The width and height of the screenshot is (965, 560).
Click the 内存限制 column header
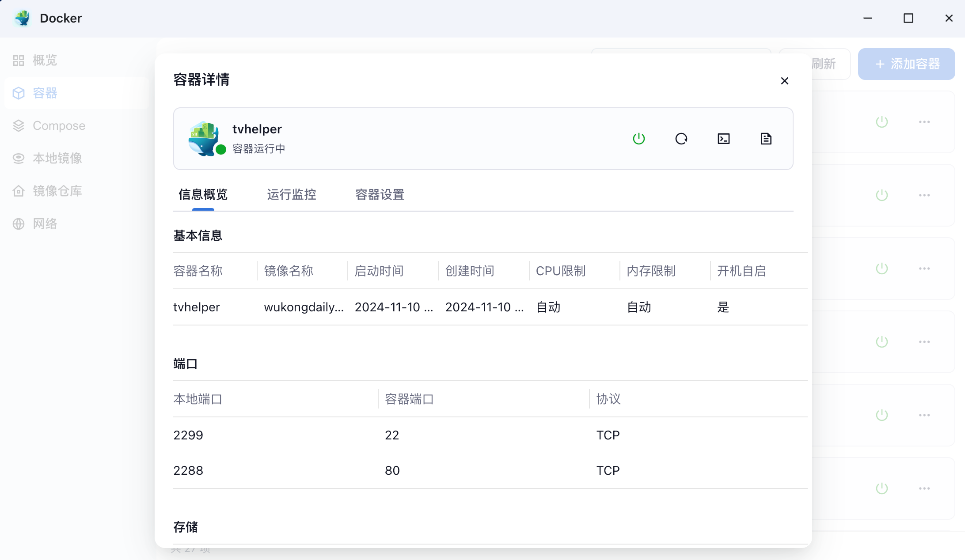[651, 271]
